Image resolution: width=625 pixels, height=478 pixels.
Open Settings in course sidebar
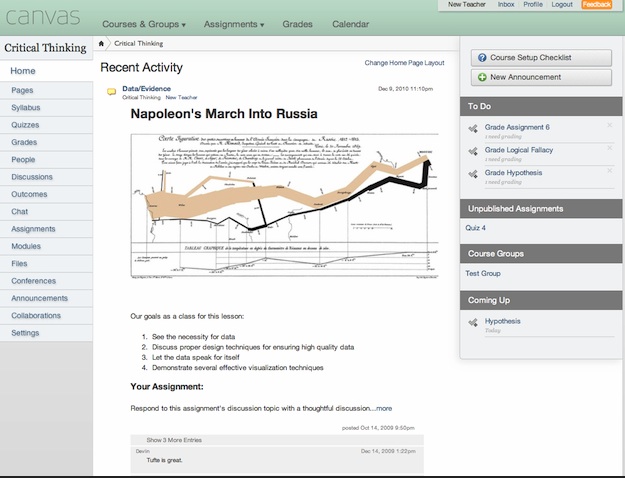[46, 333]
